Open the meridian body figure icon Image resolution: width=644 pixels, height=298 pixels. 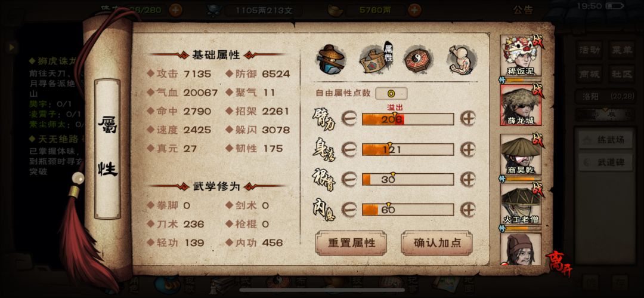point(462,60)
